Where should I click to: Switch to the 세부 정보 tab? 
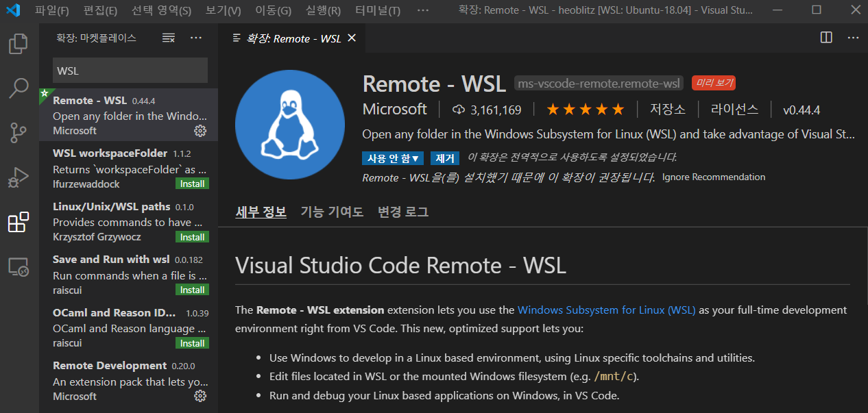click(261, 212)
